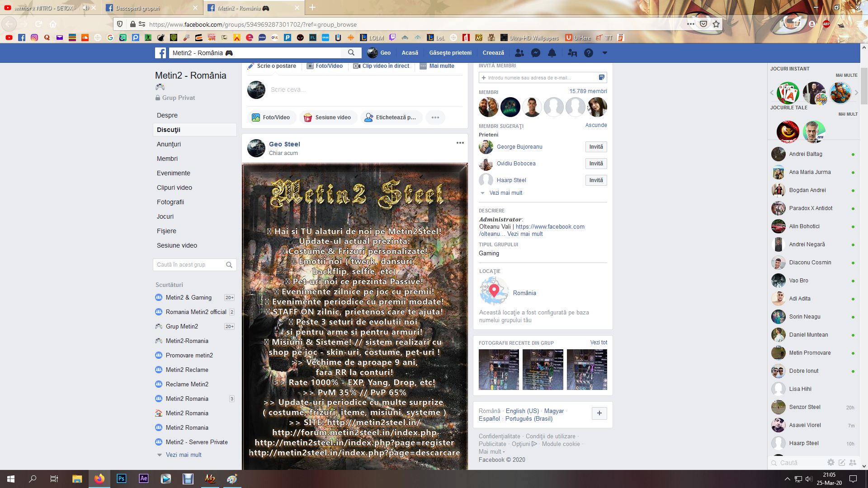The height and width of the screenshot is (488, 868).
Task: Invite George Bujoreanu to the group
Action: click(596, 147)
